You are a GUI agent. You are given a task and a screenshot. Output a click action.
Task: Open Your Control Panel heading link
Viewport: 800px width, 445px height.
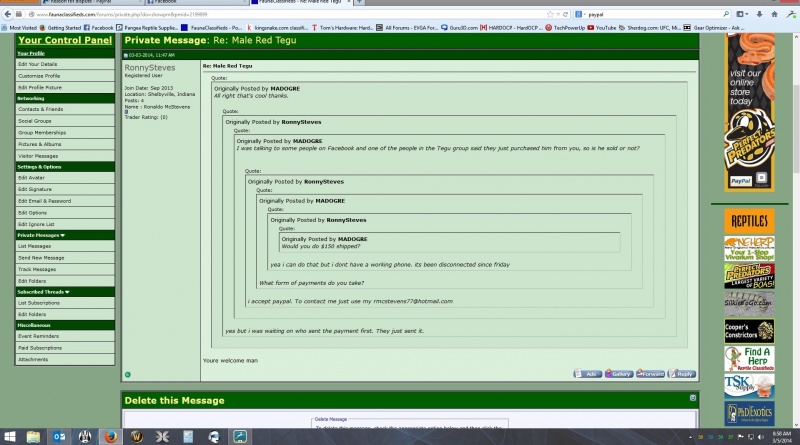point(65,40)
